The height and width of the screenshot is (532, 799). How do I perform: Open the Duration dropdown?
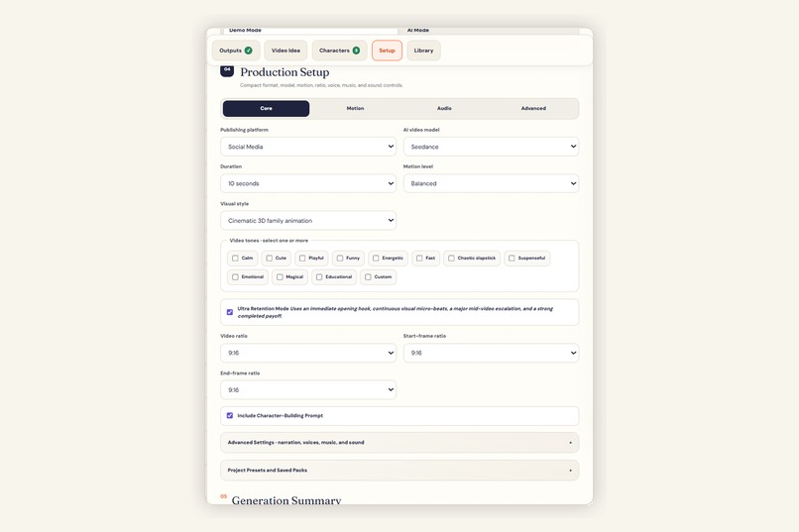(x=308, y=183)
